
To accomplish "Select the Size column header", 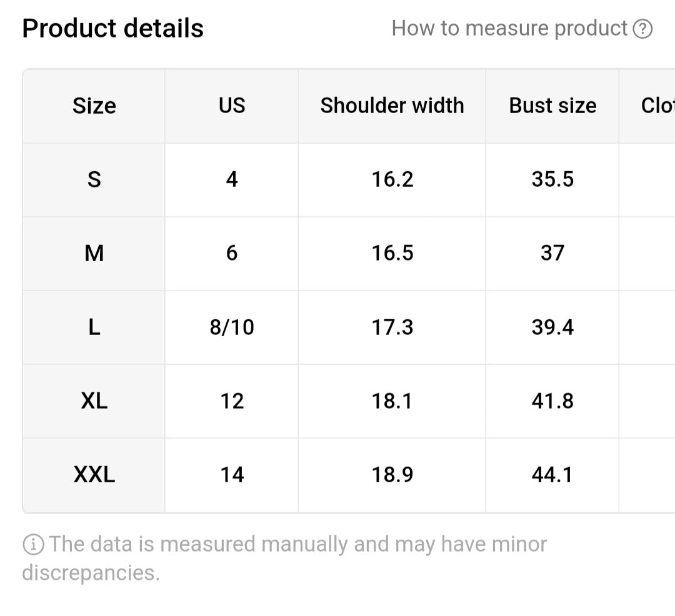I will (94, 106).
